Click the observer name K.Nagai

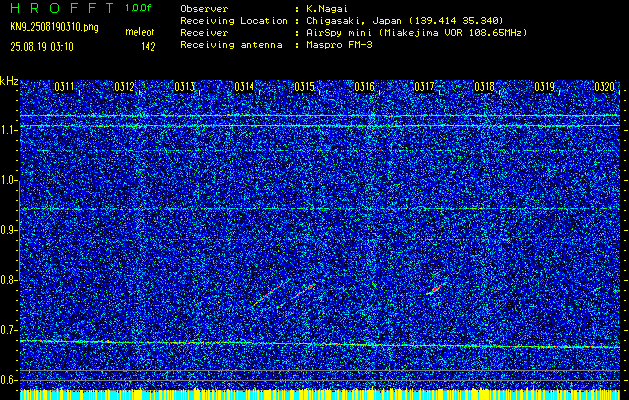click(x=327, y=9)
